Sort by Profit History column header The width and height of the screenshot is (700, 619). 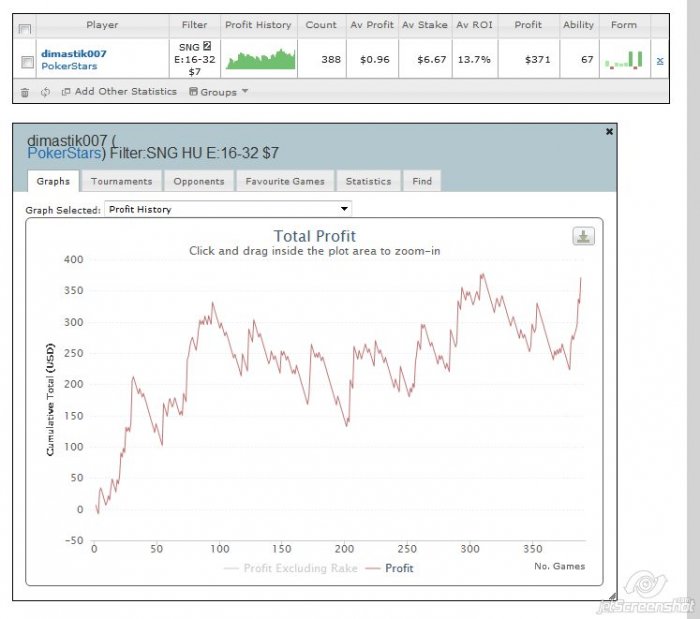(x=258, y=25)
